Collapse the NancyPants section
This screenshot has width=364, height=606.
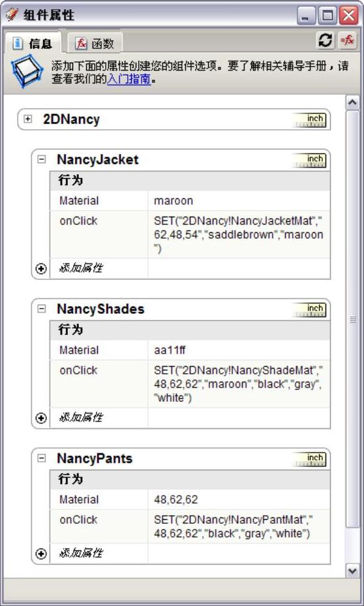click(41, 459)
